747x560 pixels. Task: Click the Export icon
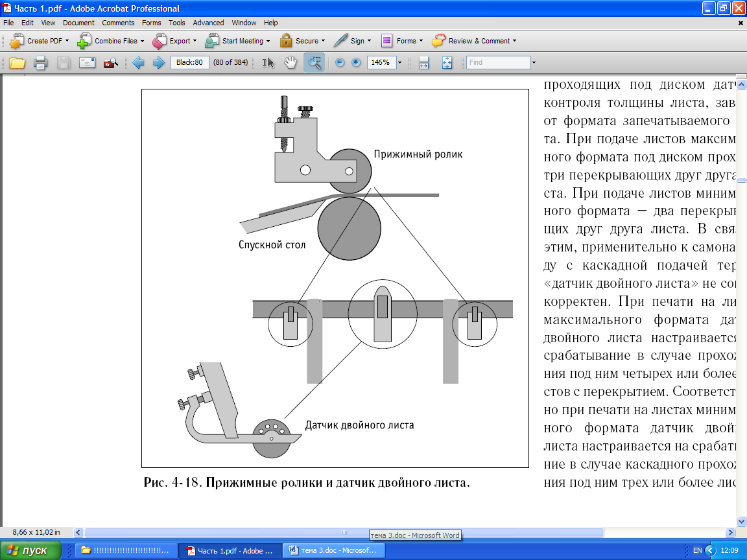click(x=159, y=41)
